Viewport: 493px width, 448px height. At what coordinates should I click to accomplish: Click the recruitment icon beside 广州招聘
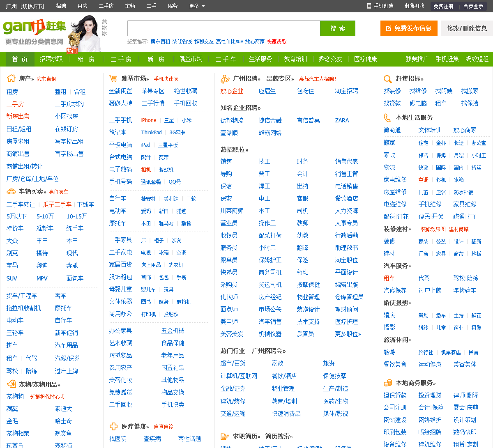(x=225, y=78)
